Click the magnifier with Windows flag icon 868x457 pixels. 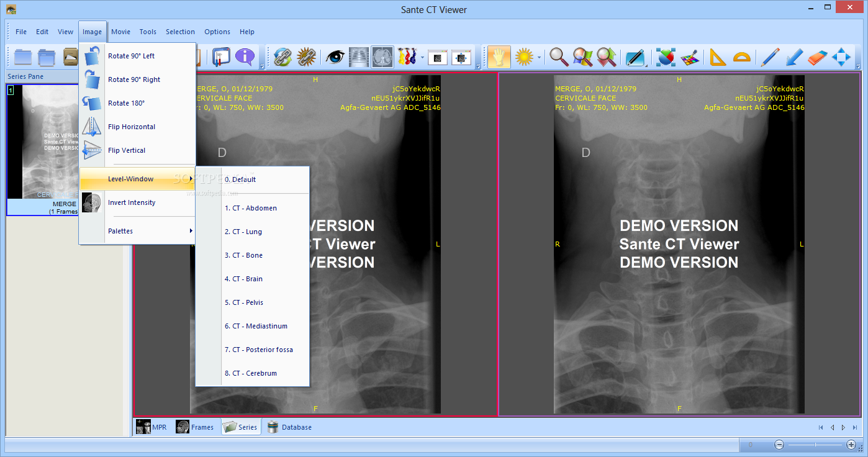coord(582,57)
